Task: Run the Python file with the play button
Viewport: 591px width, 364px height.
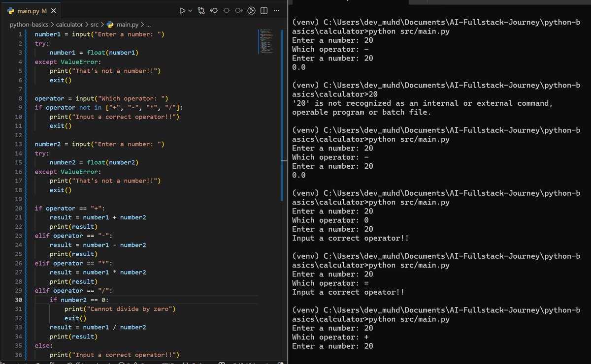Action: [x=182, y=11]
